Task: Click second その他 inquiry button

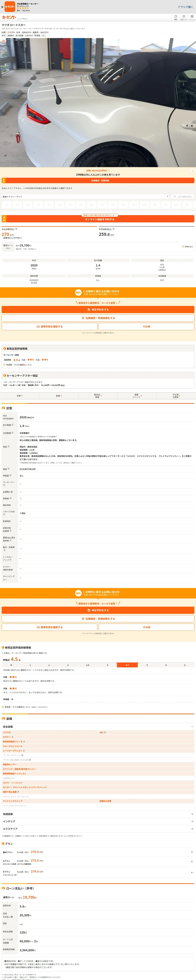Action: (147, 627)
